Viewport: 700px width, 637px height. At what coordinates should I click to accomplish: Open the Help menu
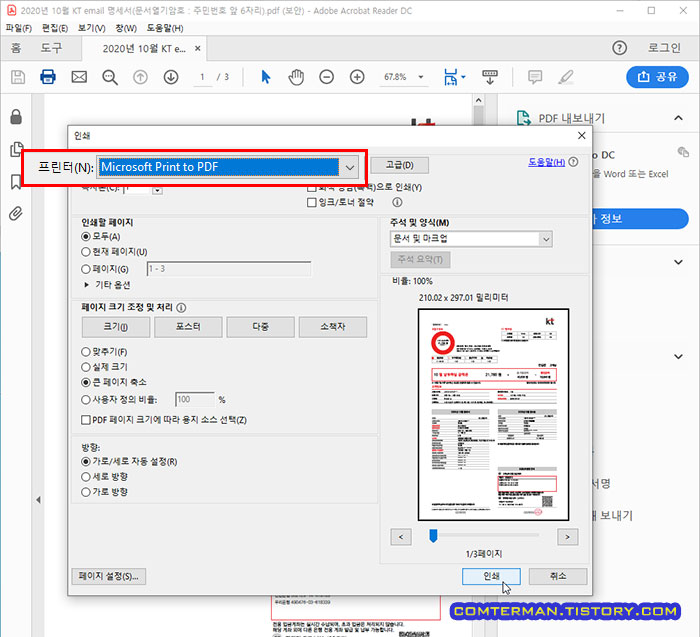(x=165, y=28)
